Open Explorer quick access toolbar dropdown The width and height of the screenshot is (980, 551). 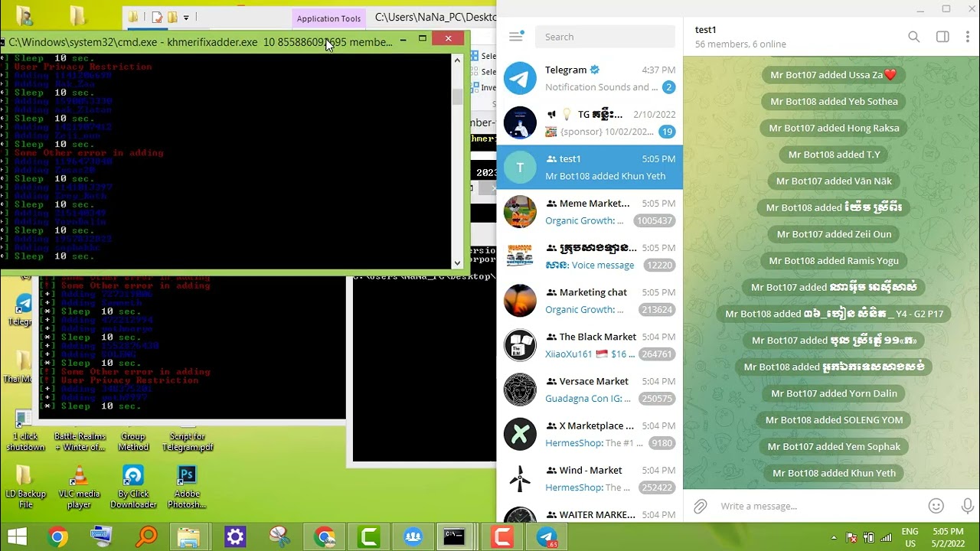pos(186,17)
